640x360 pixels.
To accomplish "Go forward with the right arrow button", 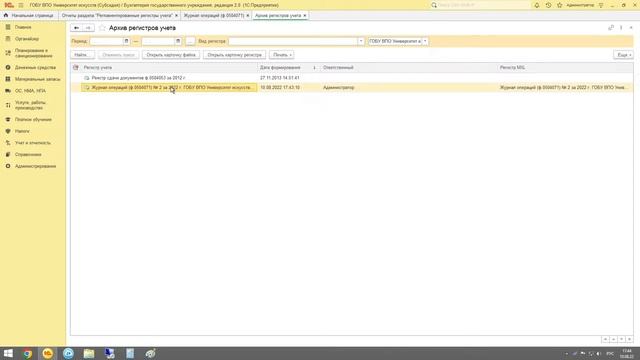I will pyautogui.click(x=88, y=28).
